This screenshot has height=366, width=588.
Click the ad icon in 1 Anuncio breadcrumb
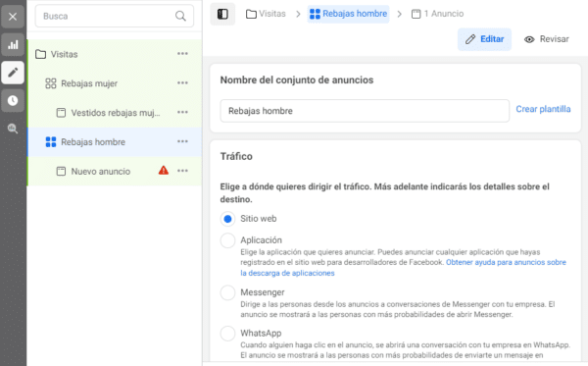click(x=416, y=14)
